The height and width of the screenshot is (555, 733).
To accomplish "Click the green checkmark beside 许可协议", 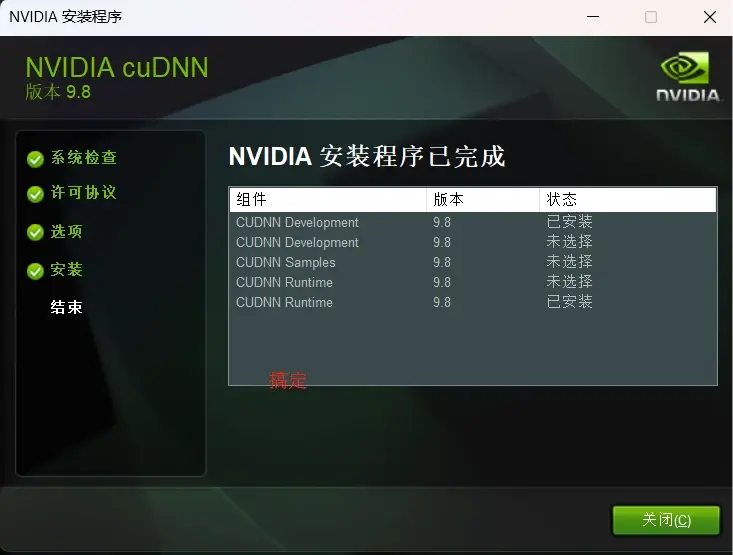I will (x=35, y=194).
